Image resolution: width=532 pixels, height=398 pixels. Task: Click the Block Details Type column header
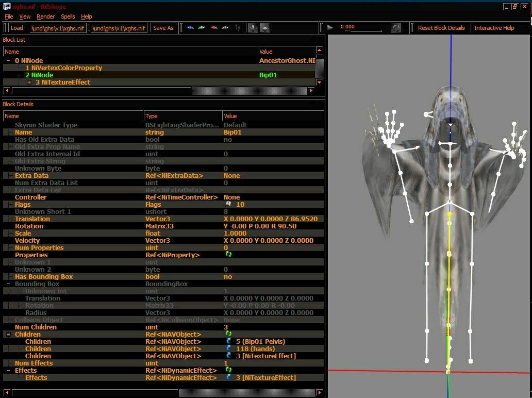183,115
